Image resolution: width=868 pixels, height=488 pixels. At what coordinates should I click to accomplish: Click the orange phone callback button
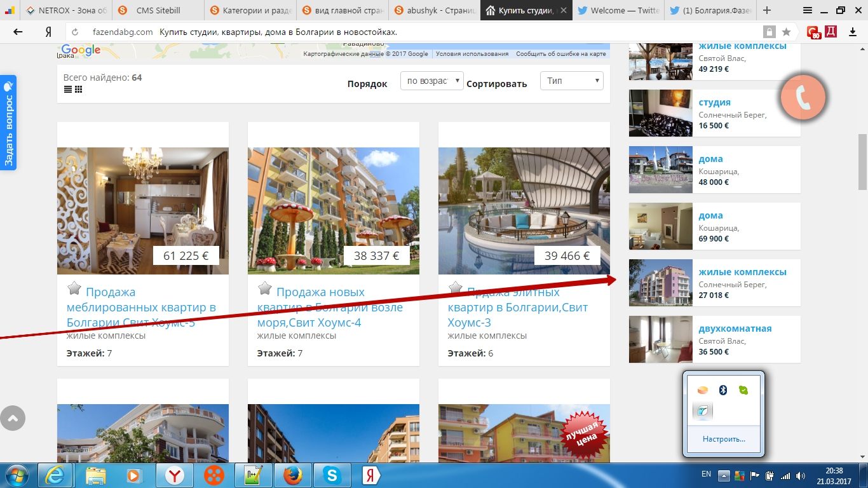click(x=803, y=97)
